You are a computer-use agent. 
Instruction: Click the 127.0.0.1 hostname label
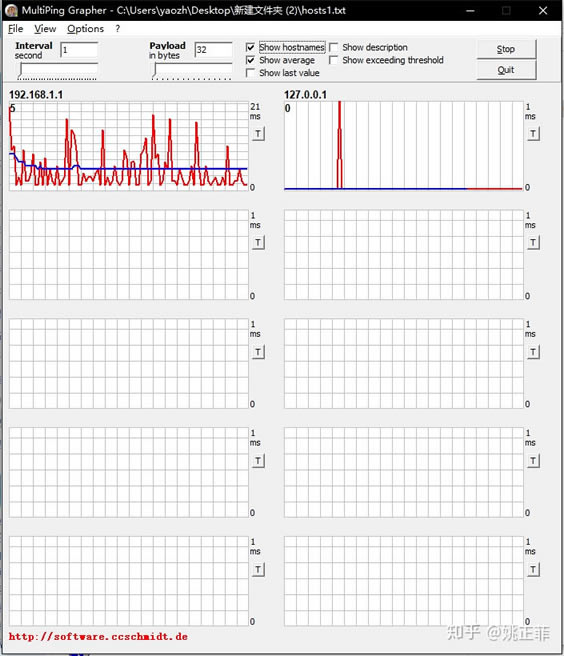coord(305,95)
